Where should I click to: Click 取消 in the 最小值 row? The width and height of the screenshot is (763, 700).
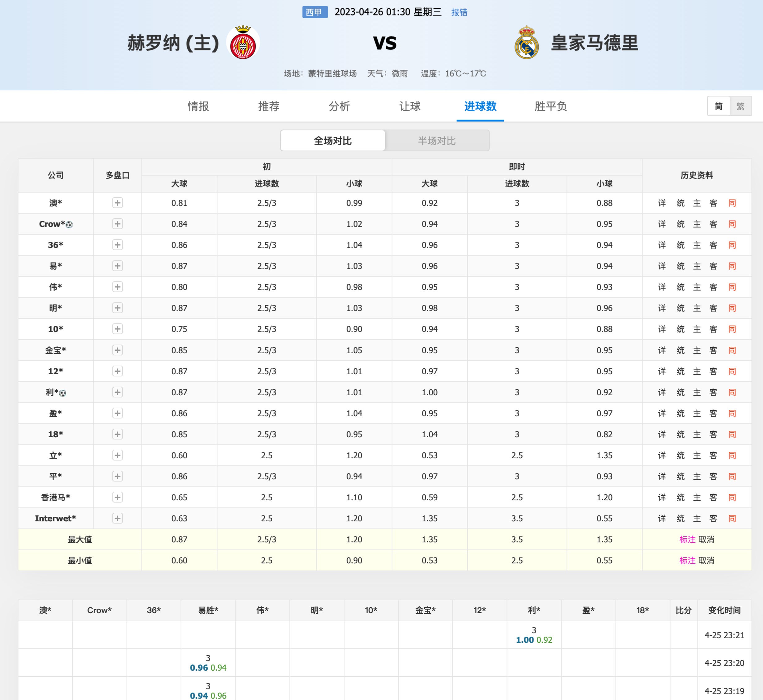coord(706,561)
